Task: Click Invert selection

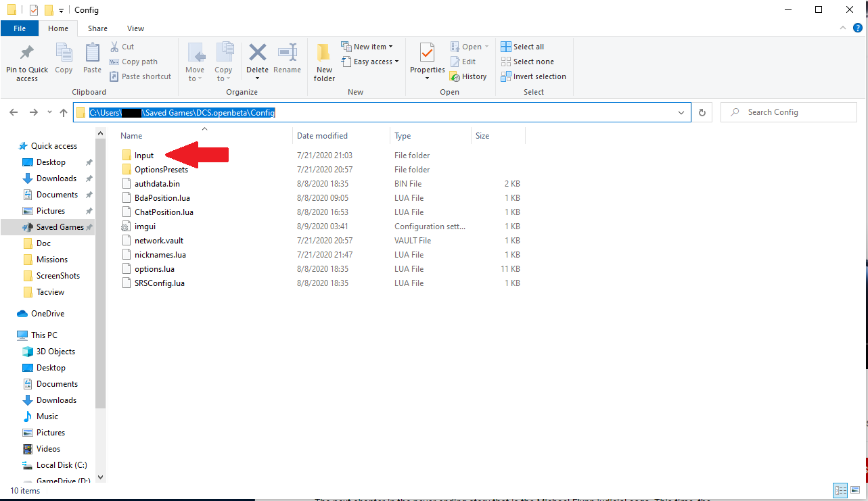Action: point(533,76)
